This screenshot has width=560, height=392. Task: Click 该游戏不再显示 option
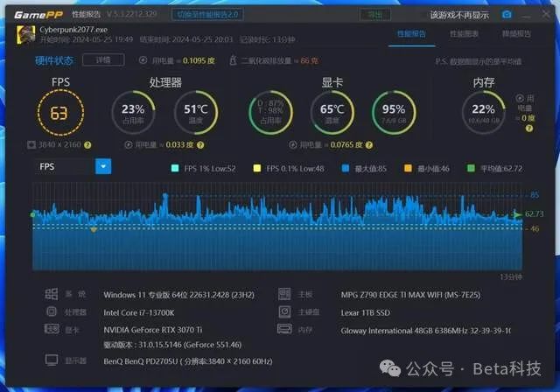coord(459,15)
